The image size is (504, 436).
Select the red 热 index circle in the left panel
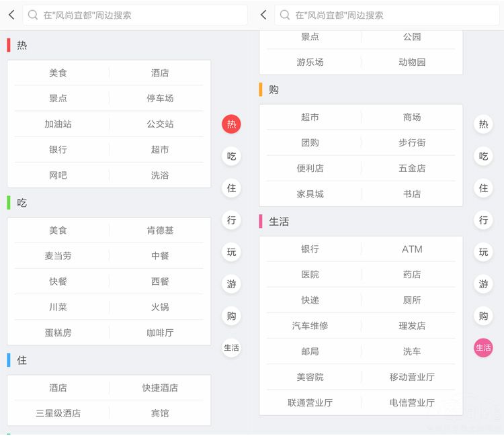click(231, 124)
